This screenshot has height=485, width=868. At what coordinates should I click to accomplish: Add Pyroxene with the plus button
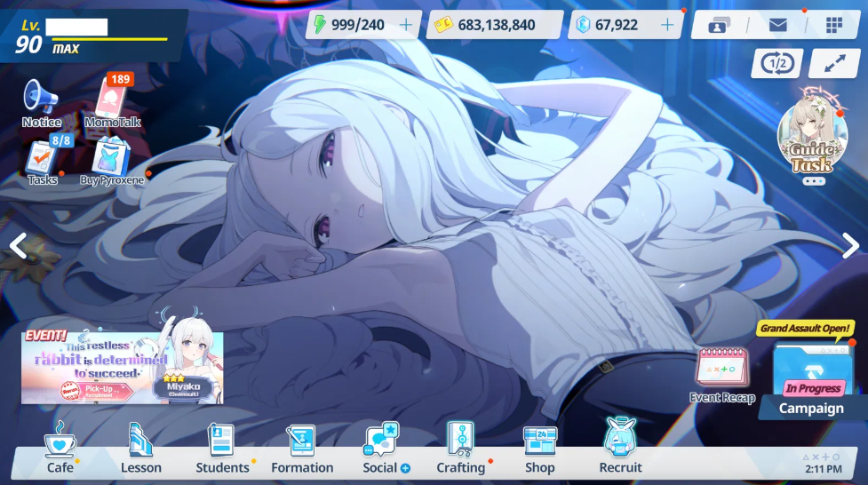[667, 25]
